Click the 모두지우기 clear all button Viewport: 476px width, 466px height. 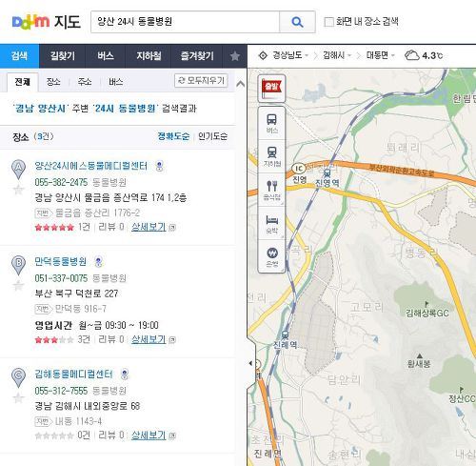(x=201, y=80)
